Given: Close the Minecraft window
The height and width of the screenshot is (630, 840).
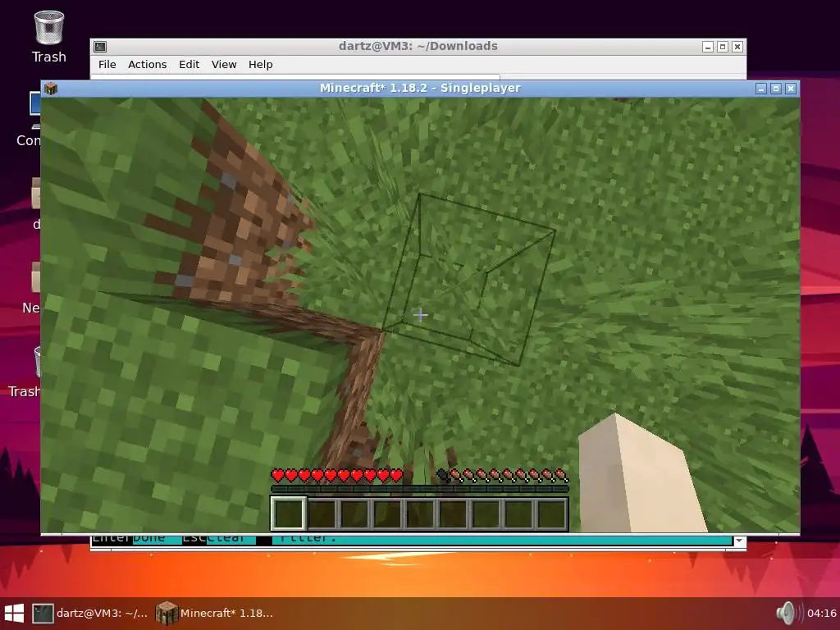Looking at the screenshot, I should (791, 89).
